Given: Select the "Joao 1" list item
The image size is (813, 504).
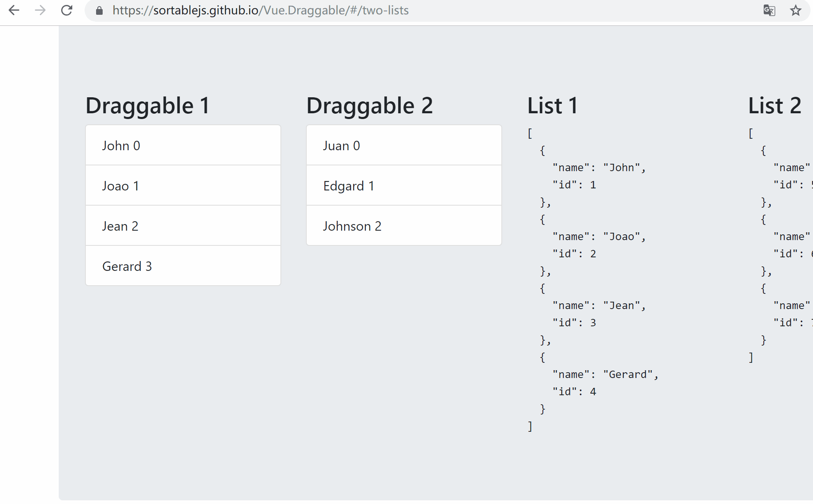Looking at the screenshot, I should point(183,186).
